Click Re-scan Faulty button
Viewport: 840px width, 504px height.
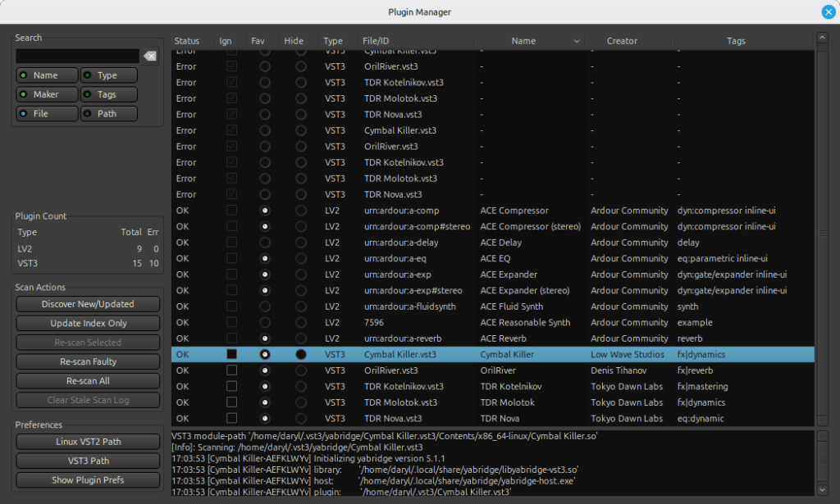pyautogui.click(x=89, y=361)
